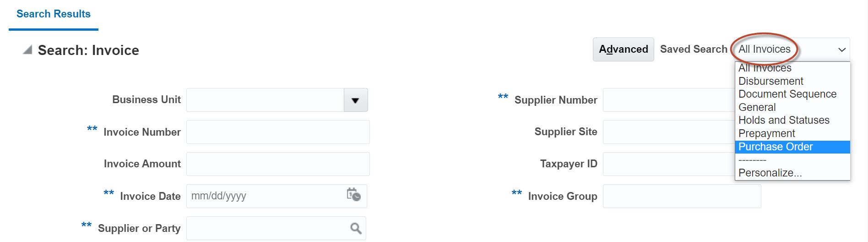The height and width of the screenshot is (242, 868).
Task: Click into the Invoice Amount field
Action: [278, 164]
